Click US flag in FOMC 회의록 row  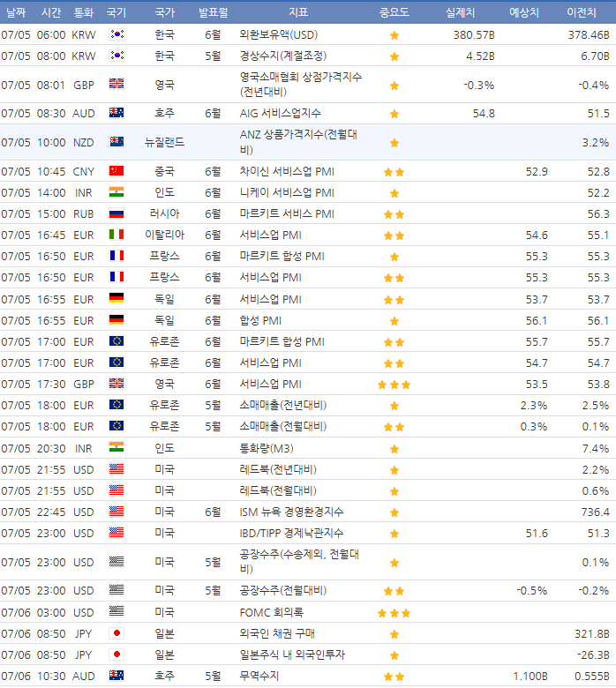pyautogui.click(x=116, y=611)
